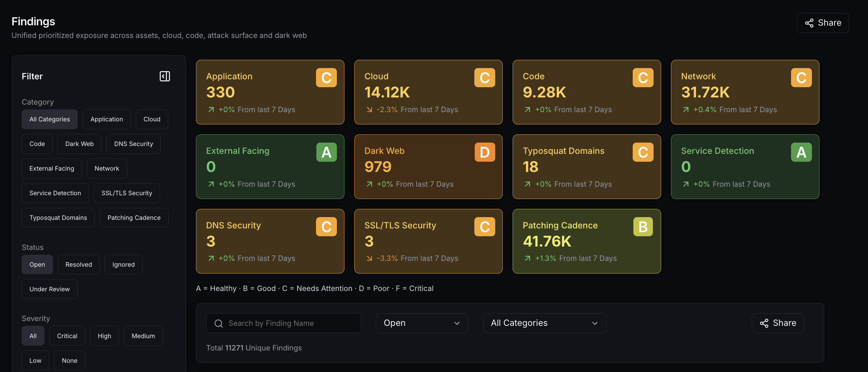The height and width of the screenshot is (372, 868).
Task: Open the Typosquat Domains card
Action: pos(587,167)
